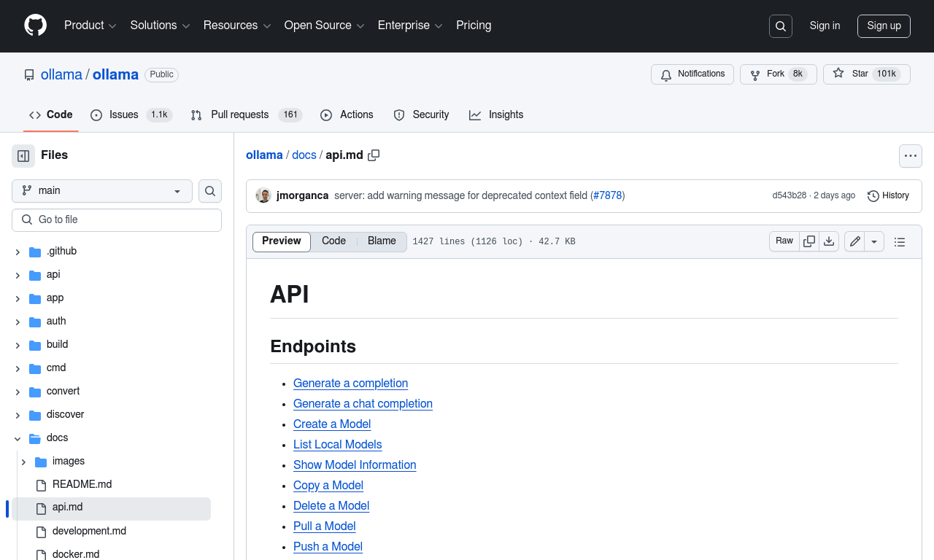Go to the Code tab
The image size is (934, 560).
(50, 114)
